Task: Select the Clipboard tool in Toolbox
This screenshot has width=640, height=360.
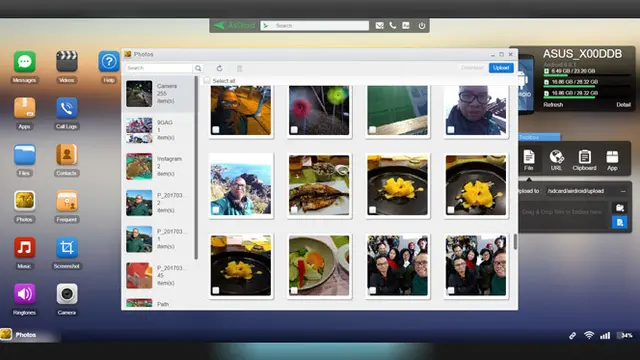Action: coord(584,160)
